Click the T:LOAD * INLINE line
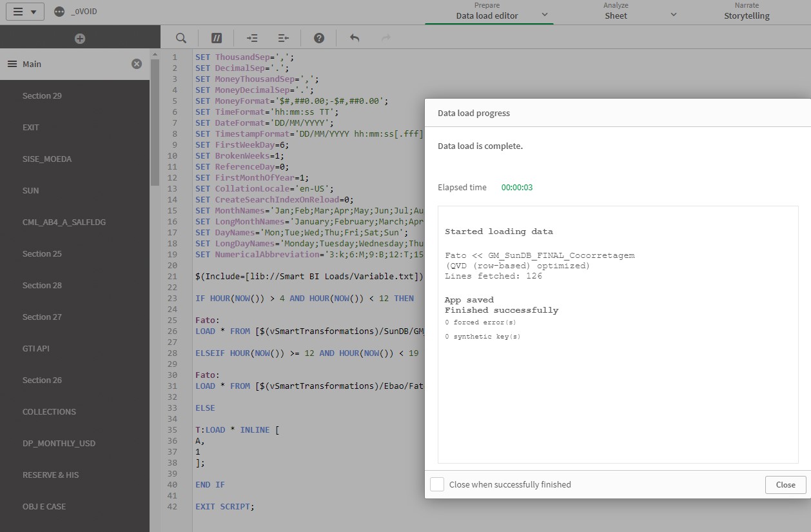The width and height of the screenshot is (811, 532). pyautogui.click(x=237, y=429)
